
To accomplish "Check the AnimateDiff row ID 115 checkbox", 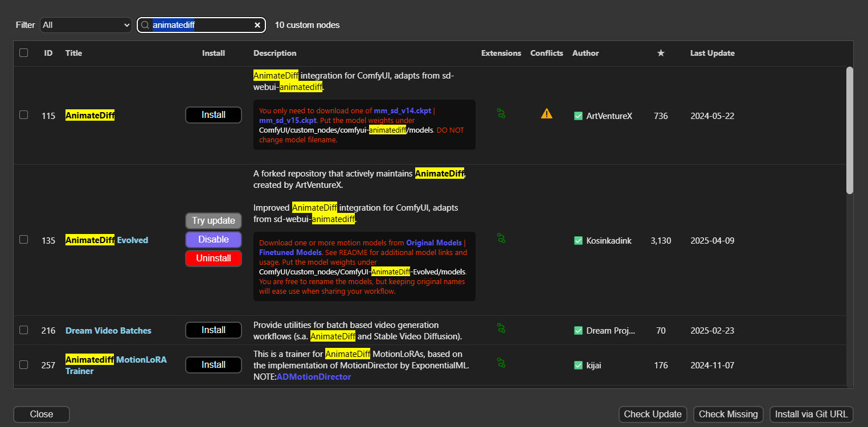I will pos(23,114).
